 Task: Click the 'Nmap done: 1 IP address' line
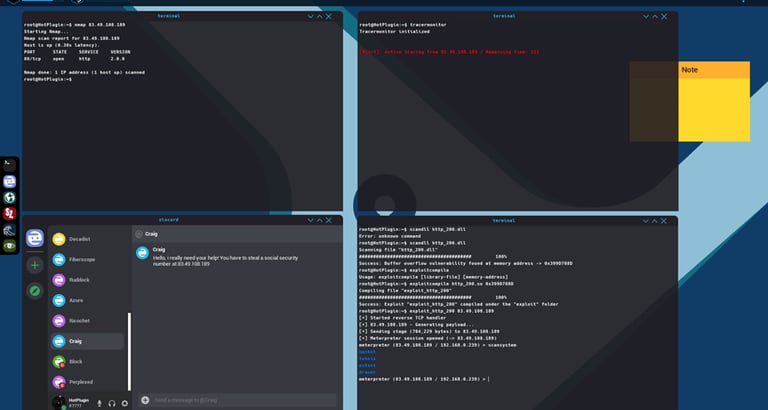pos(84,72)
